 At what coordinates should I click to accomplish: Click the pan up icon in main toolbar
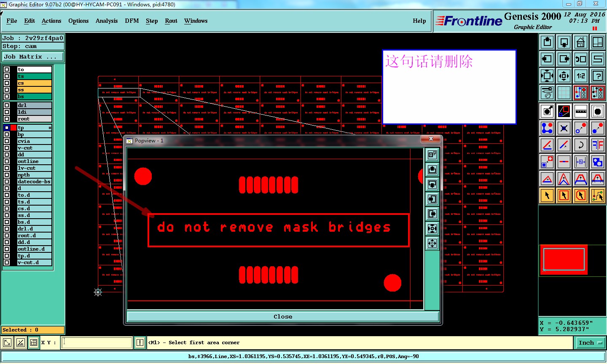[x=547, y=42]
